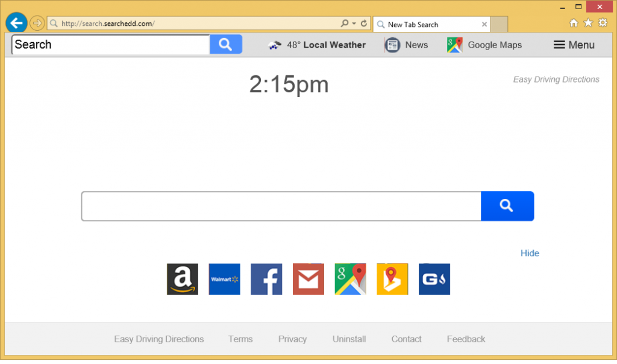Image resolution: width=617 pixels, height=364 pixels.
Task: Click the 2:15pm clock text
Action: coord(289,84)
